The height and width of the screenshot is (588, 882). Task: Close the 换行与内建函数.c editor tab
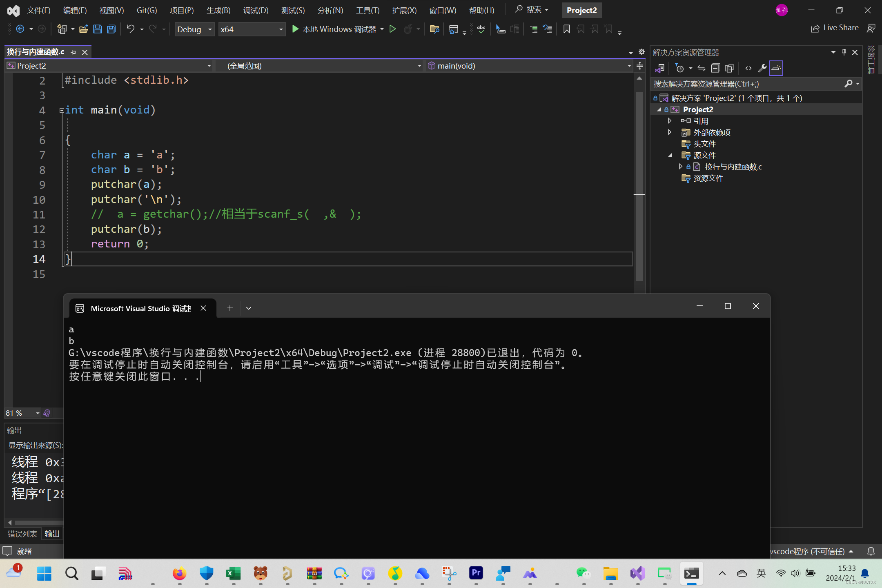85,52
